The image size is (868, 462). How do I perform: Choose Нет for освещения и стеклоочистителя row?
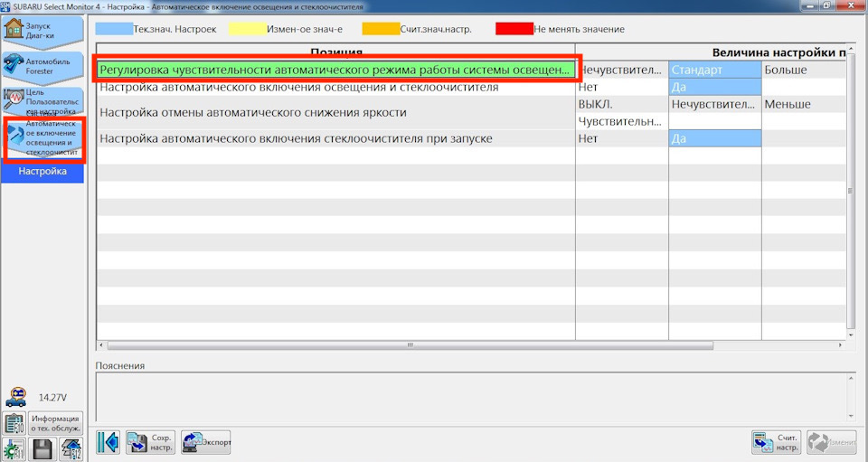pyautogui.click(x=622, y=87)
